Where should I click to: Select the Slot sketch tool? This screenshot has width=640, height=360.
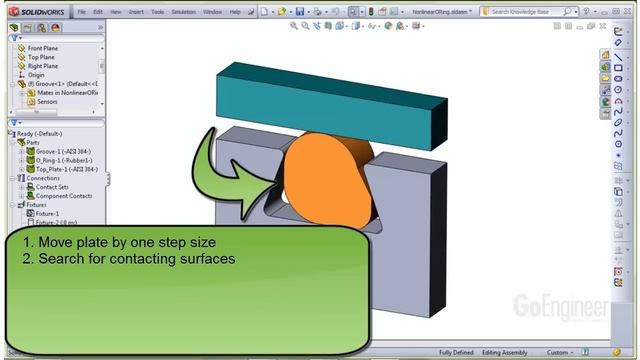618,78
